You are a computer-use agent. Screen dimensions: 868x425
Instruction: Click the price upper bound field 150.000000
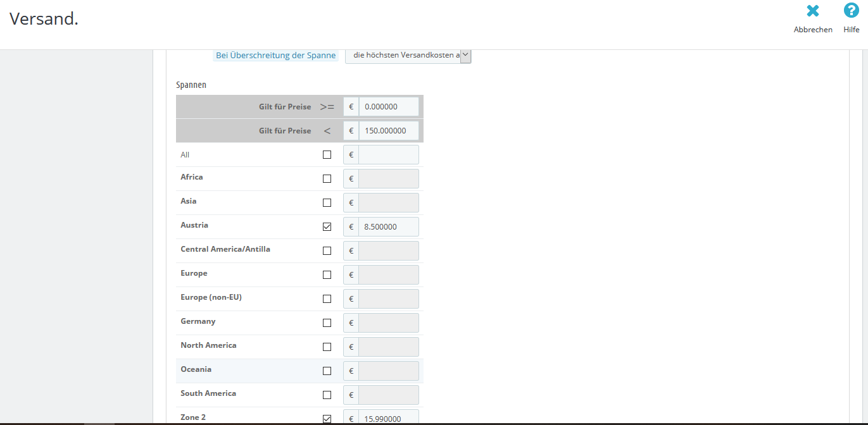click(389, 131)
